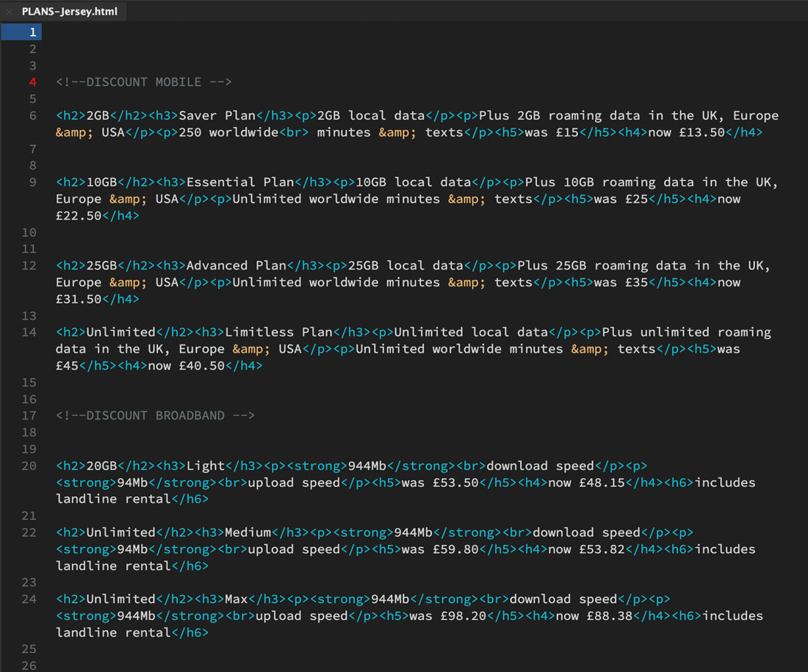The width and height of the screenshot is (808, 672).
Task: Click line number 9 in the gutter
Action: (x=29, y=182)
